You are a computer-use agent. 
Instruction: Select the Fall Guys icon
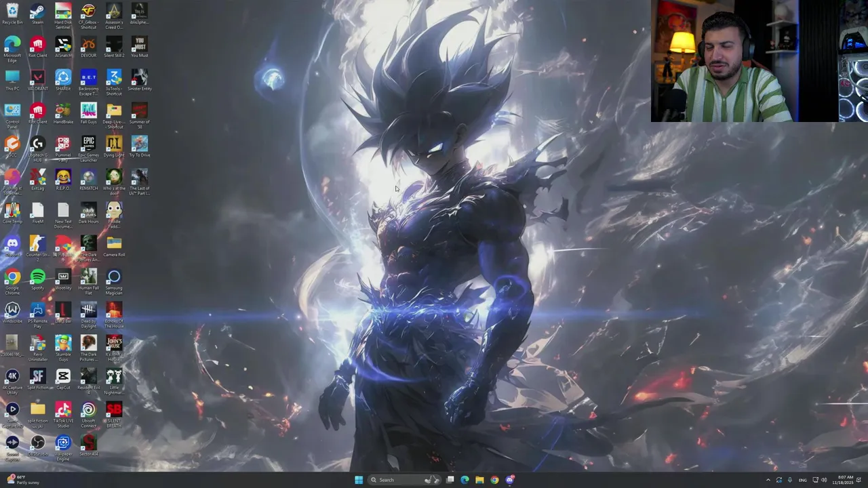(88, 113)
